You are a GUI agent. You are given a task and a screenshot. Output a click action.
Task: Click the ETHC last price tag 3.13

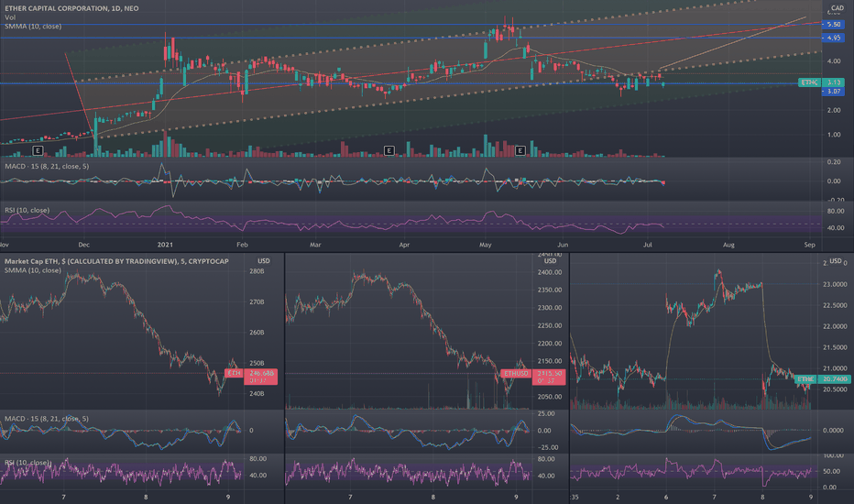[x=821, y=82]
